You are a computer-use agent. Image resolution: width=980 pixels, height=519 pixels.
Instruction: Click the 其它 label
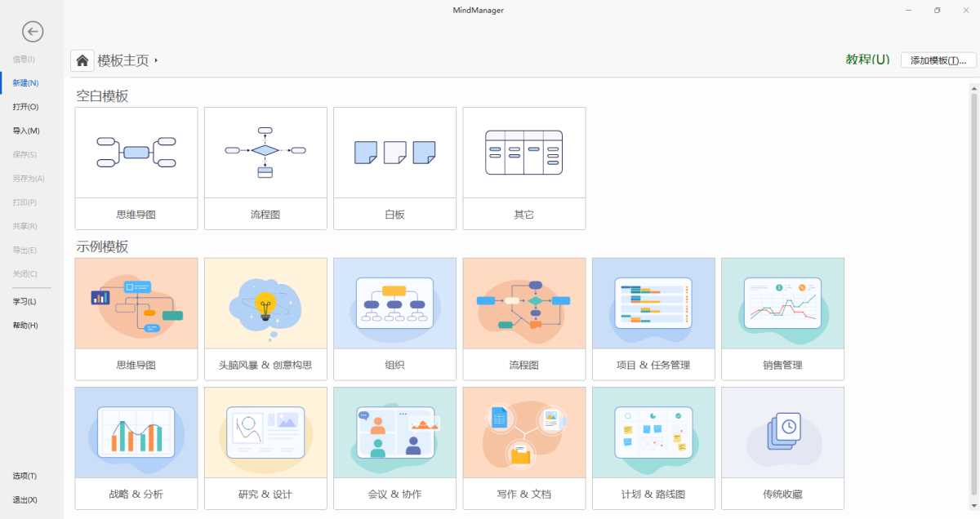pyautogui.click(x=524, y=215)
